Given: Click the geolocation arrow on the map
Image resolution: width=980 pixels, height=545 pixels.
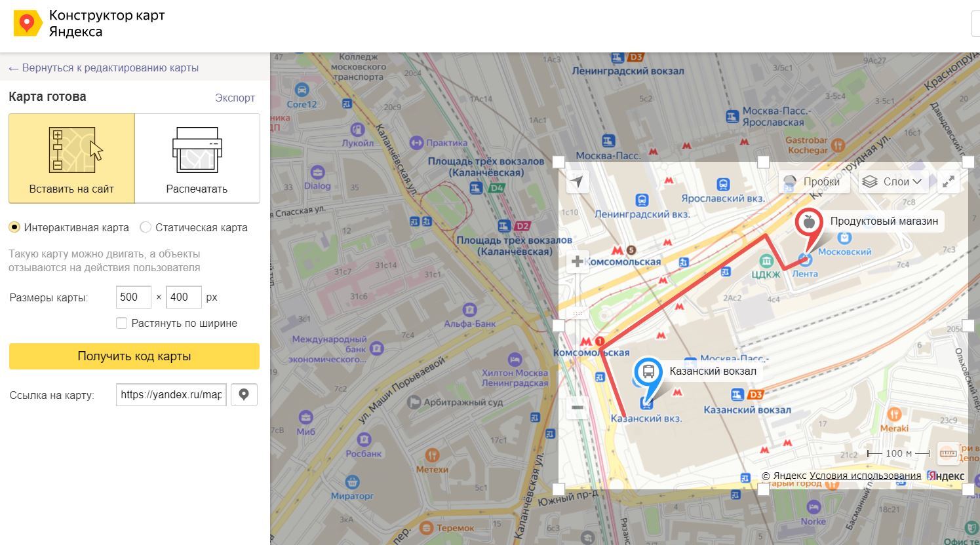Looking at the screenshot, I should (x=577, y=181).
